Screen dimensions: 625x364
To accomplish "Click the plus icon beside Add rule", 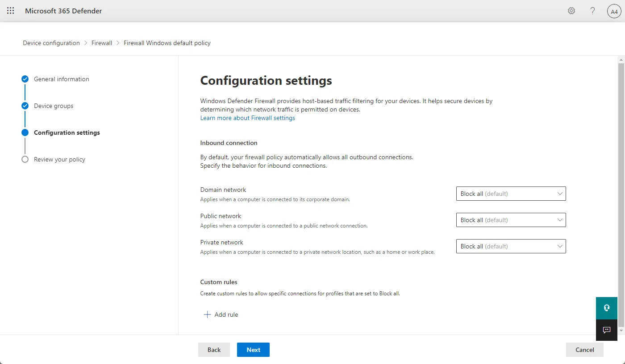I will pos(207,314).
